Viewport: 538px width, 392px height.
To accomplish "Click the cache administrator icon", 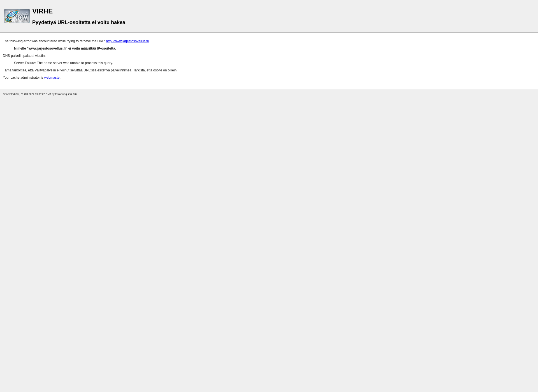I will [x=52, y=77].
